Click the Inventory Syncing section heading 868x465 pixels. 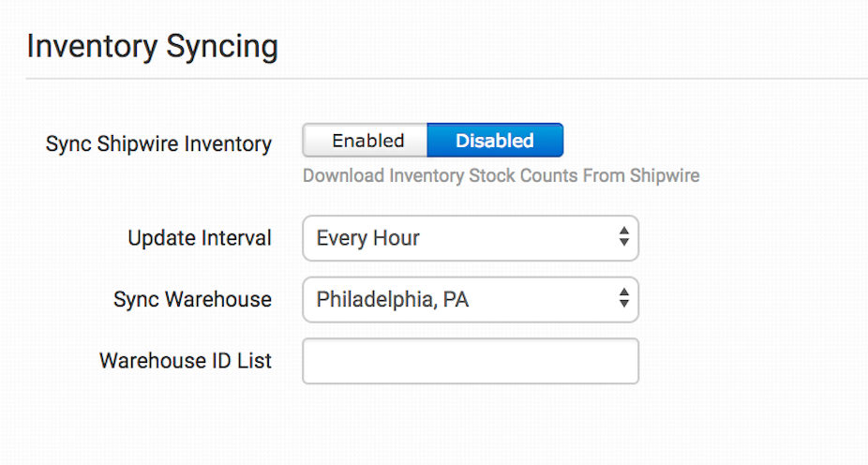(152, 46)
